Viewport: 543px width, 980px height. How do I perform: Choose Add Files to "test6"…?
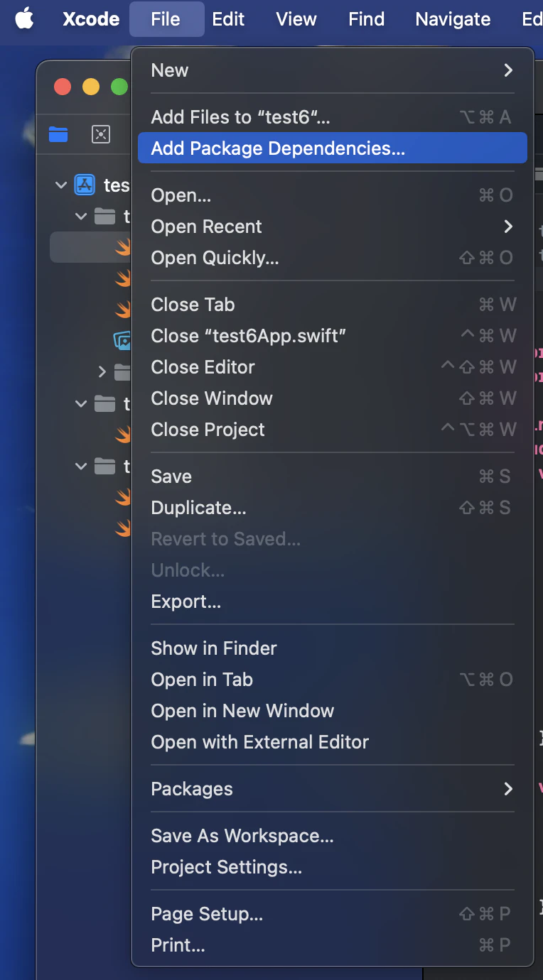pos(333,117)
